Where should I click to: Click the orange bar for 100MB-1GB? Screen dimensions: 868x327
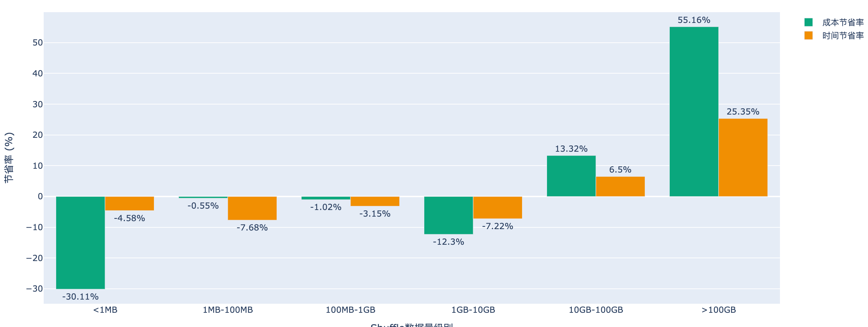(x=375, y=201)
